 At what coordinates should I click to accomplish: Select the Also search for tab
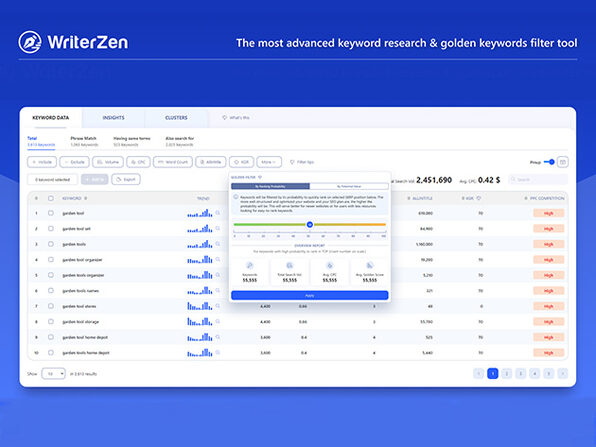click(x=180, y=141)
